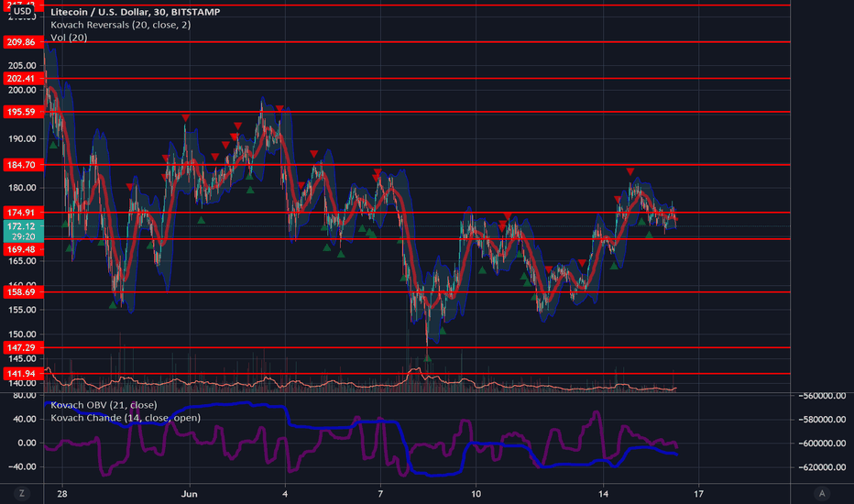Click the 28 date on time axis
Image resolution: width=854 pixels, height=504 pixels.
(x=62, y=494)
